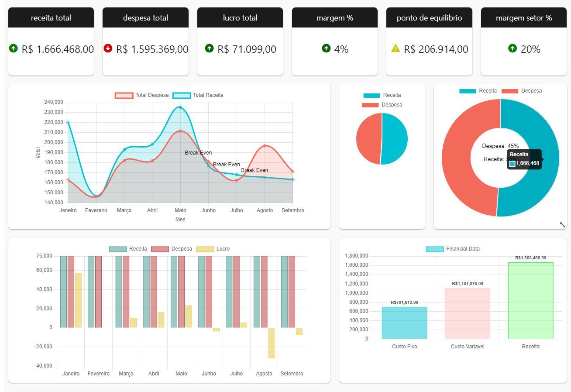Click the Receita 1,666,468 tooltip
571x392 pixels.
[x=524, y=159]
